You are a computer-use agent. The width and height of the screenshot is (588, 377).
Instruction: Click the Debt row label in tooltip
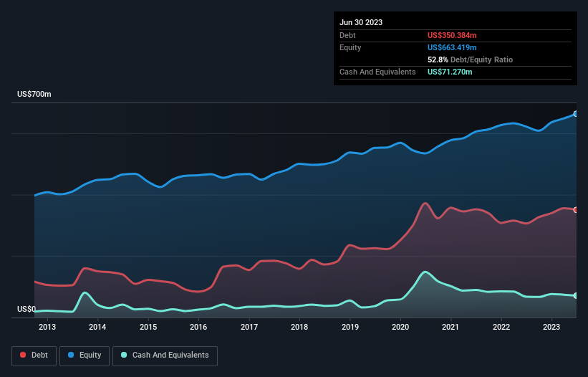click(347, 35)
